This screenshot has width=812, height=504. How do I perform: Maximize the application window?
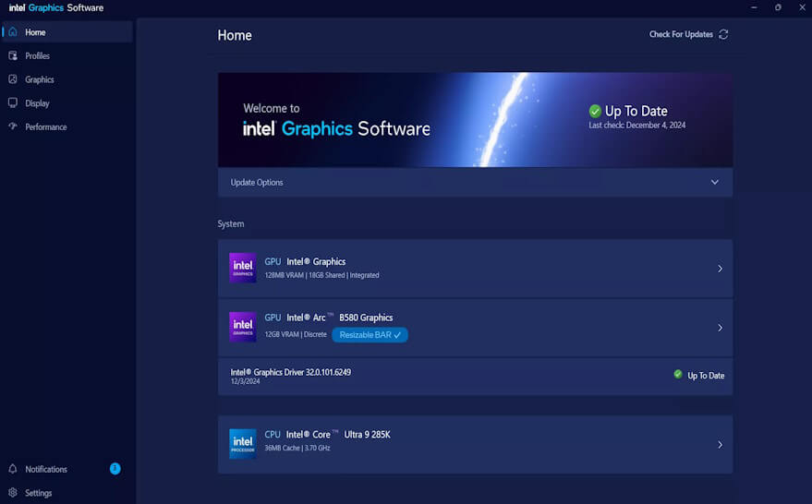778,7
